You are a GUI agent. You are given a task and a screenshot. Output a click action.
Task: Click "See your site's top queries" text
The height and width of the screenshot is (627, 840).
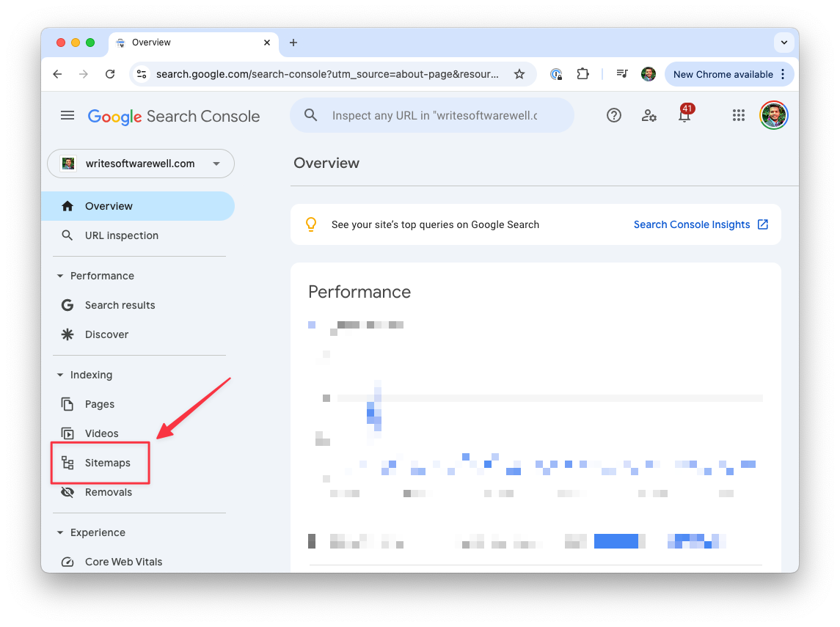(435, 225)
